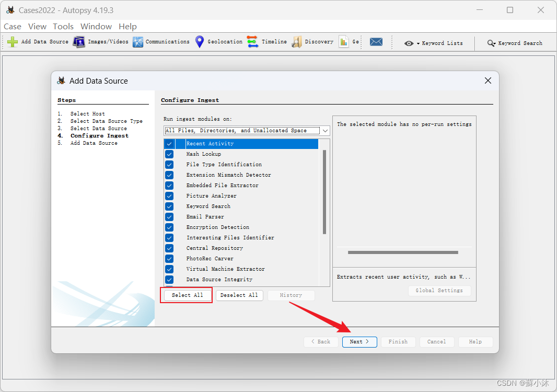Image resolution: width=557 pixels, height=392 pixels.
Task: Toggle Virtual Machine Extractor checkbox
Action: [x=169, y=269]
